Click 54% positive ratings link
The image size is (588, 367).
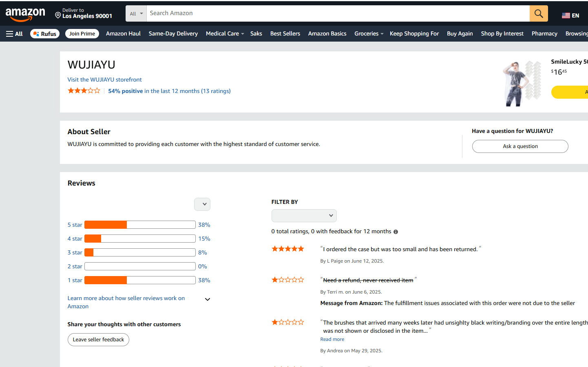(169, 91)
